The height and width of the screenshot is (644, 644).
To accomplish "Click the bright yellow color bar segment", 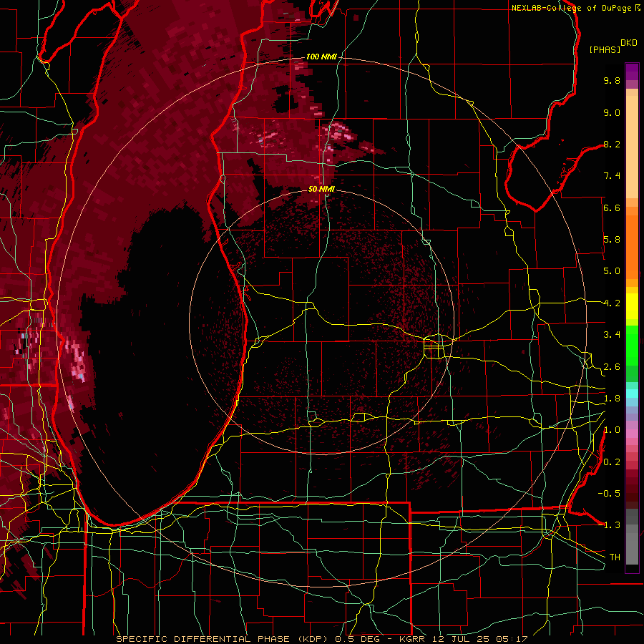I will coord(632,306).
